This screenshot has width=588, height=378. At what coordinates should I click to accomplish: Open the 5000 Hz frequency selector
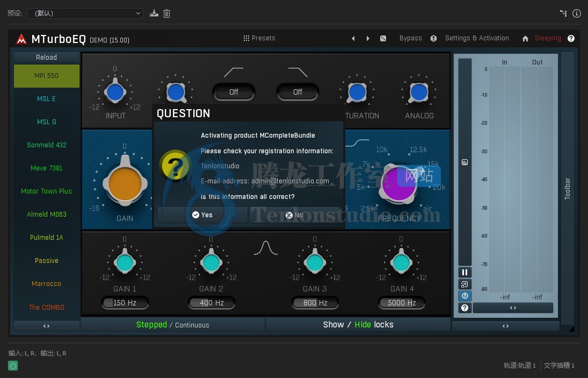coord(402,303)
